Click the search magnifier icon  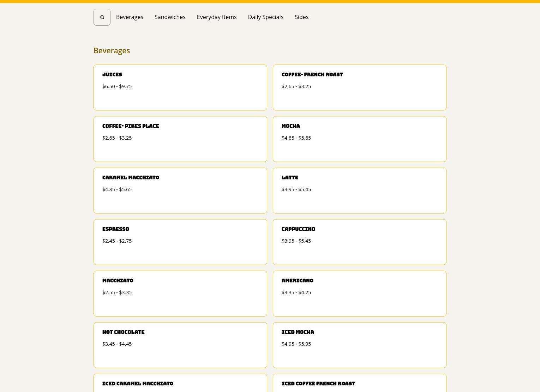tap(102, 17)
